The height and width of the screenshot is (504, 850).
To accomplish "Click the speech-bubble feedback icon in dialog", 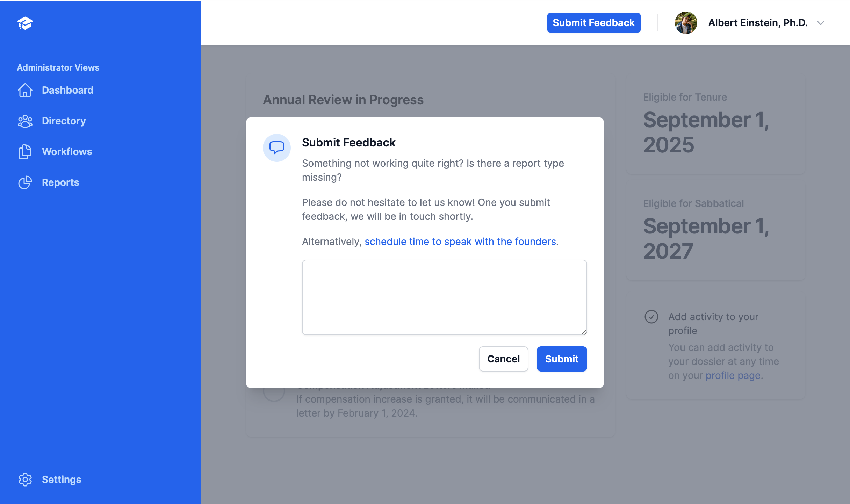I will [x=277, y=148].
